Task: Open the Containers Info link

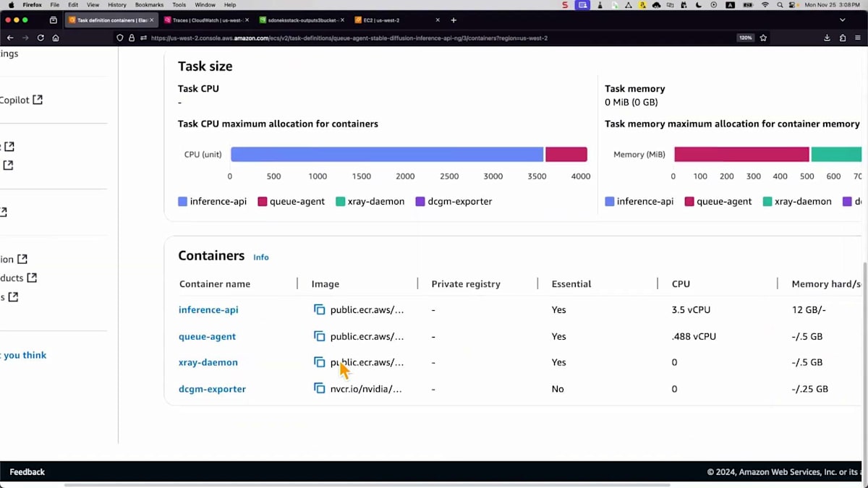Action: (x=261, y=257)
